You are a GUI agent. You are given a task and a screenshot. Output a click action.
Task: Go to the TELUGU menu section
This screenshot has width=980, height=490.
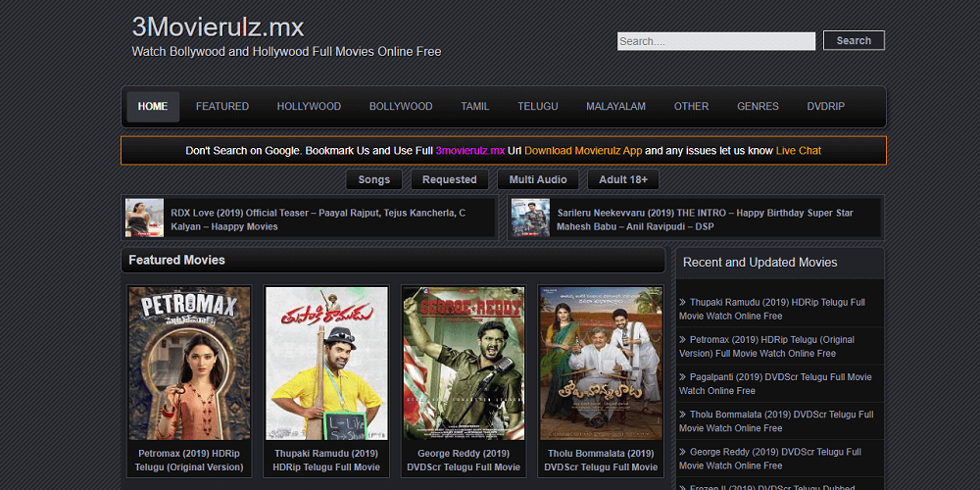(538, 107)
